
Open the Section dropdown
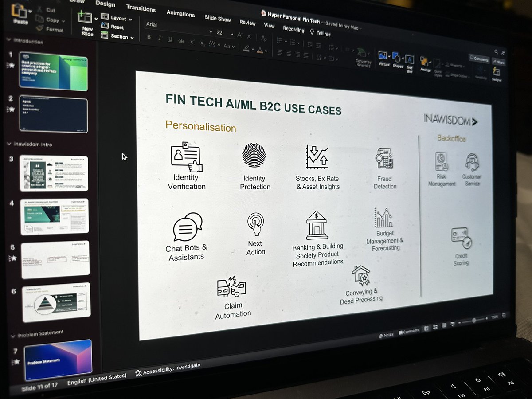tap(117, 36)
